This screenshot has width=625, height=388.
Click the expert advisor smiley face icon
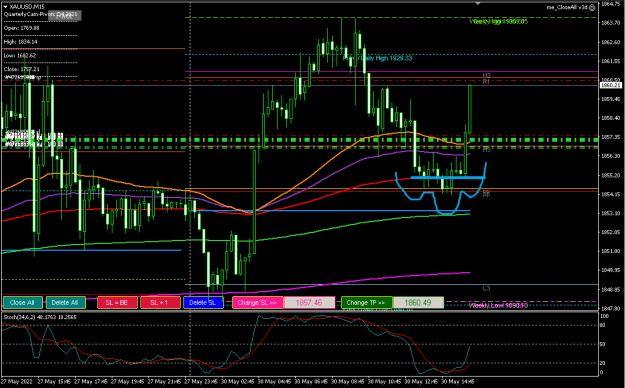pyautogui.click(x=592, y=7)
